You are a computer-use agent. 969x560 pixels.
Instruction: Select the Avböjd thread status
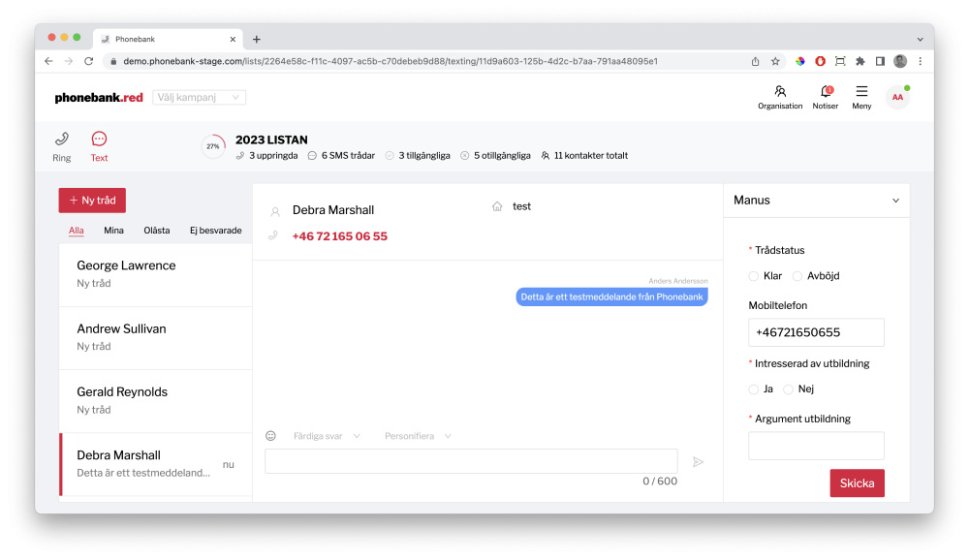coord(797,276)
